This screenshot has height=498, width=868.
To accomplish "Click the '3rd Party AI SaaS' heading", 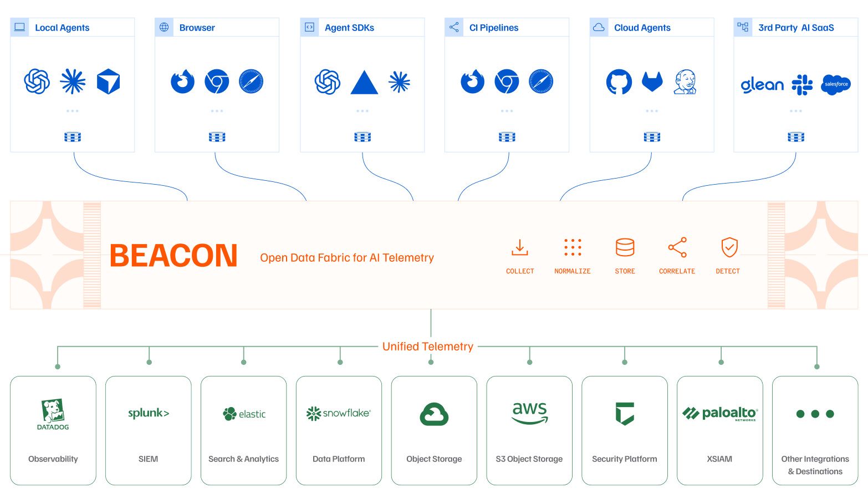I will [x=796, y=28].
